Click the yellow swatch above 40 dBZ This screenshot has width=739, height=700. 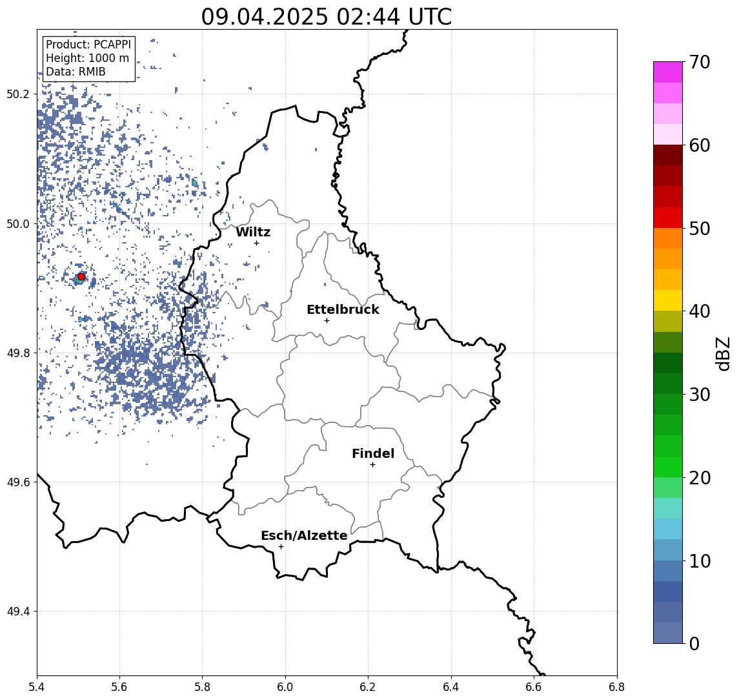668,300
